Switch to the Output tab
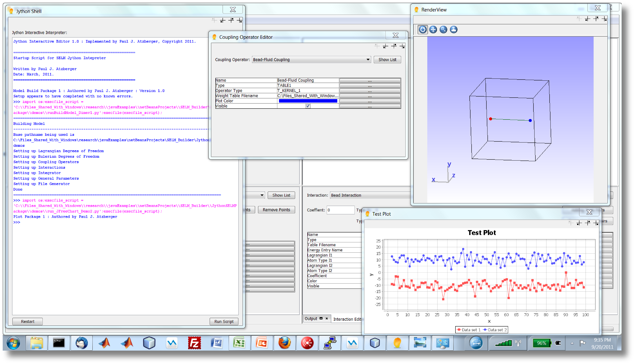The width and height of the screenshot is (635, 364). (311, 319)
